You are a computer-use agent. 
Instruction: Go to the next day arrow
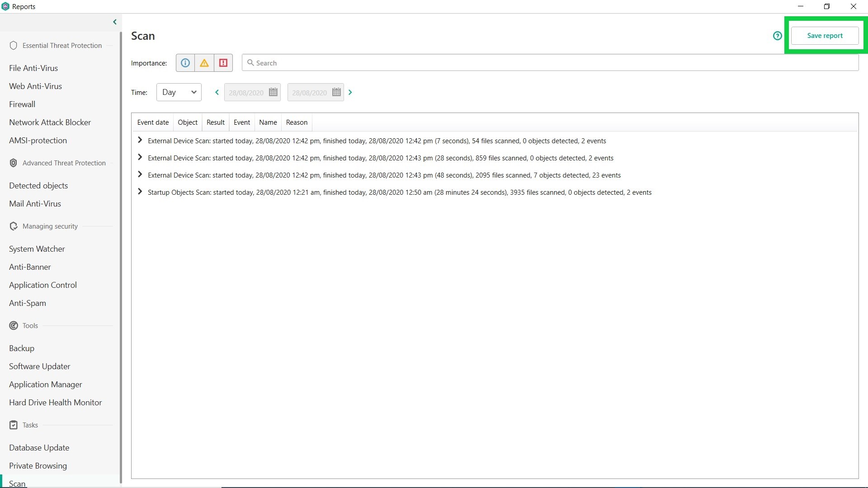[x=350, y=92]
